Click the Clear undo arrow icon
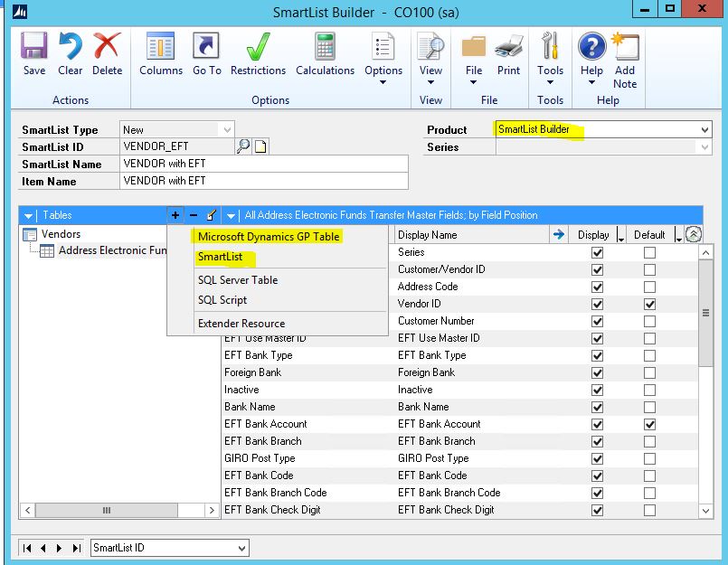 coord(71,46)
